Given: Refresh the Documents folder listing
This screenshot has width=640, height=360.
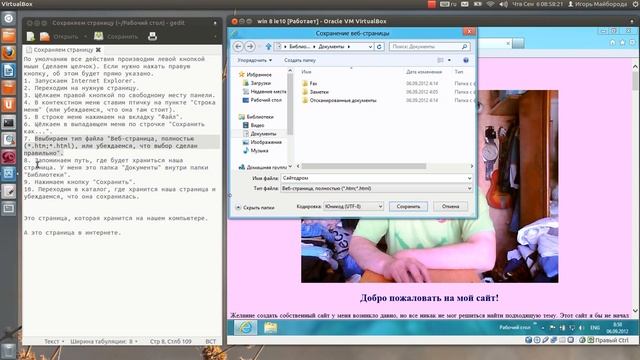Looking at the screenshot, I should [379, 47].
